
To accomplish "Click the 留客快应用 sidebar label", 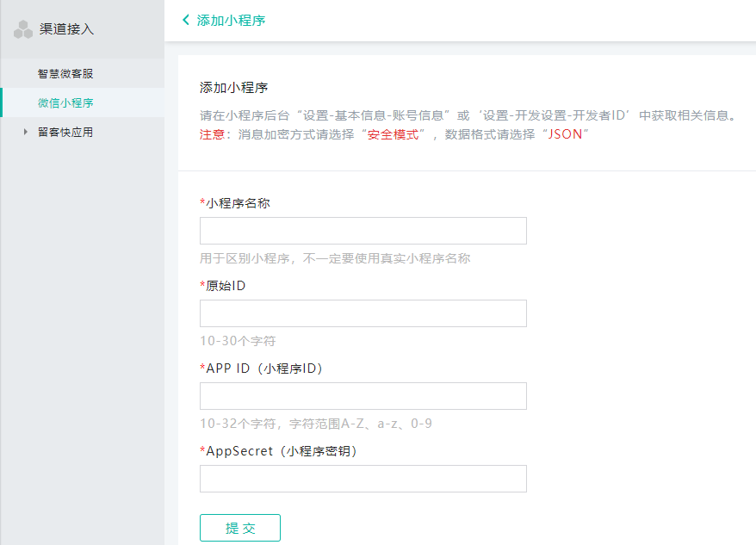I will point(65,132).
